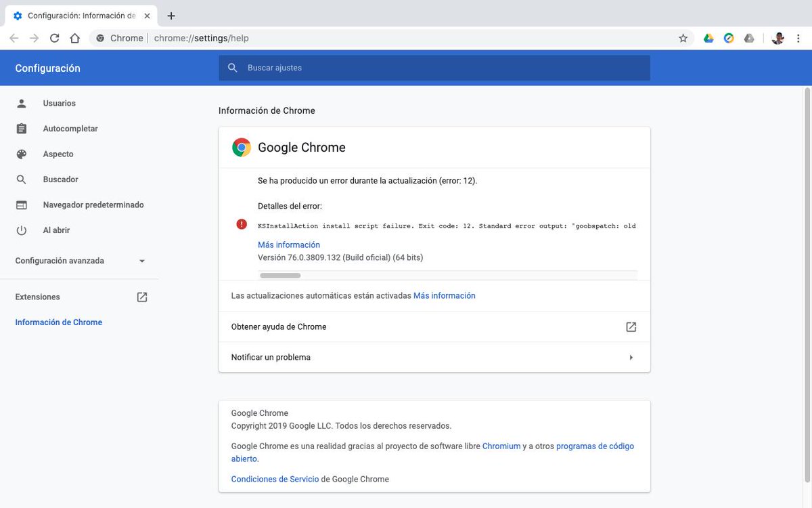The width and height of the screenshot is (812, 508).
Task: Click Obtener ayuda de Chrome row
Action: click(x=434, y=326)
